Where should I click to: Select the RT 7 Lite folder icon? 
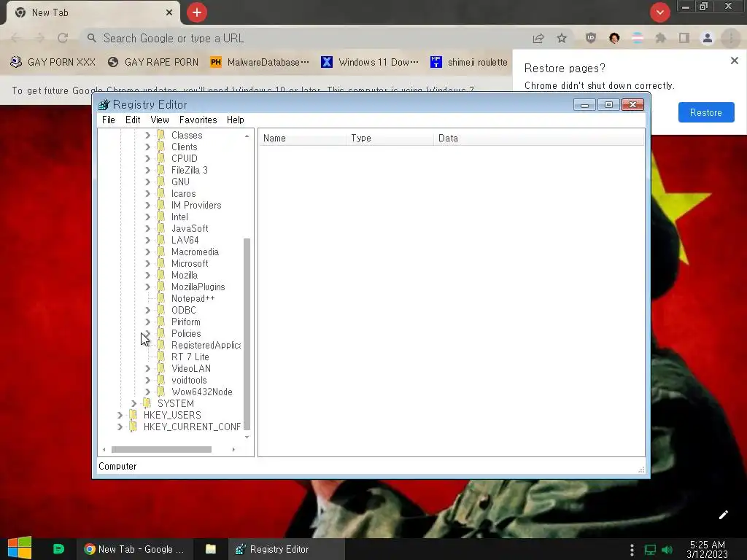click(x=161, y=357)
